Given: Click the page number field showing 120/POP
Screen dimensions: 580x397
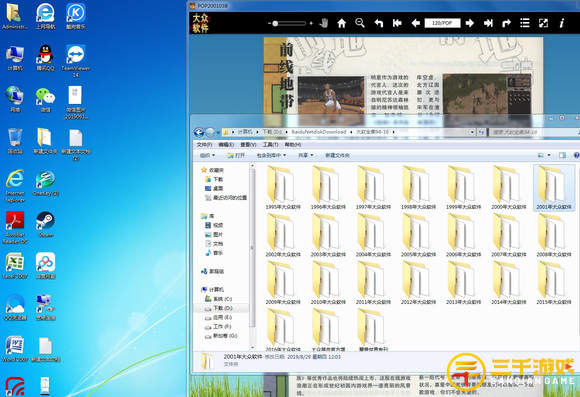Looking at the screenshot, I should point(442,23).
